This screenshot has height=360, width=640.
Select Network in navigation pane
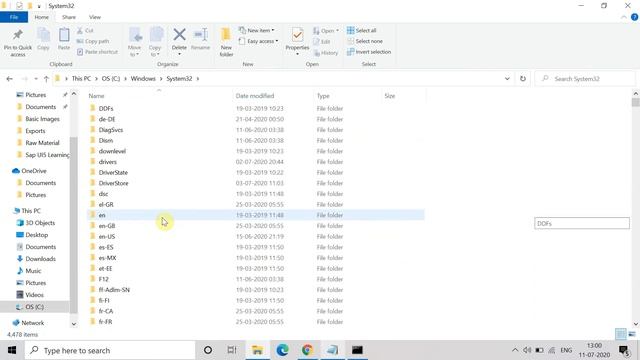click(x=32, y=322)
